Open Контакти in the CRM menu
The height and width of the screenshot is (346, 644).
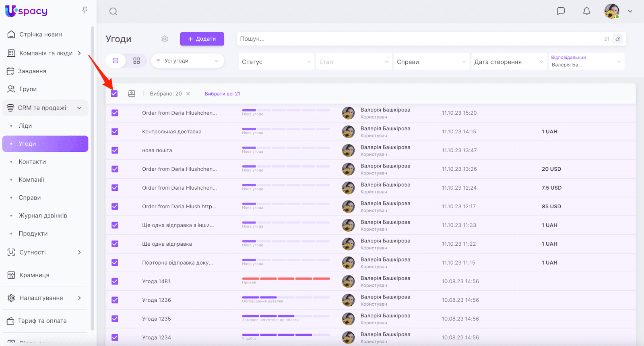click(x=32, y=162)
